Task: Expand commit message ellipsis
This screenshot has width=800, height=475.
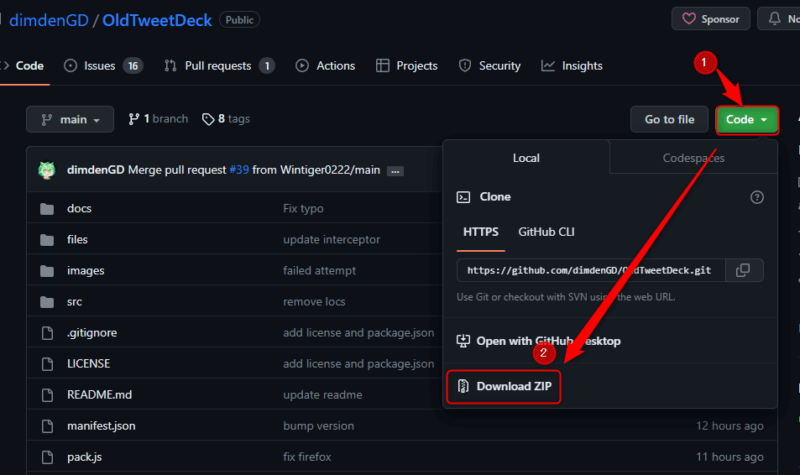Action: 395,171
